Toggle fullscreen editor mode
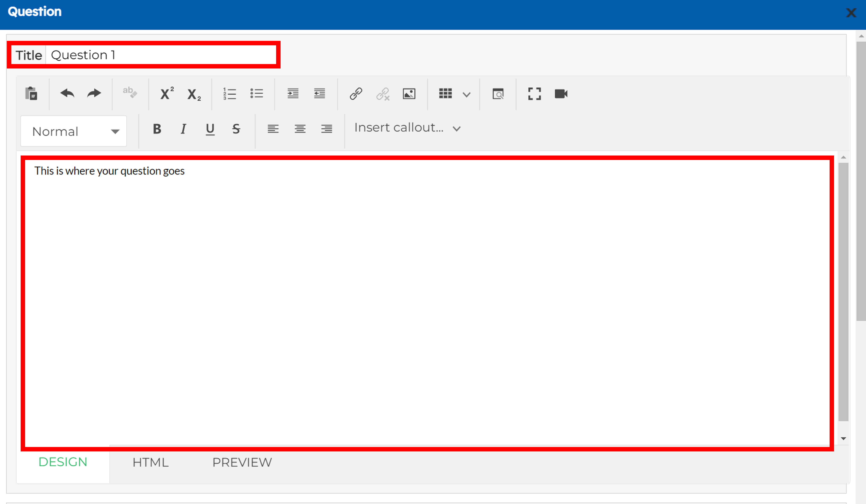The image size is (866, 504). tap(534, 93)
